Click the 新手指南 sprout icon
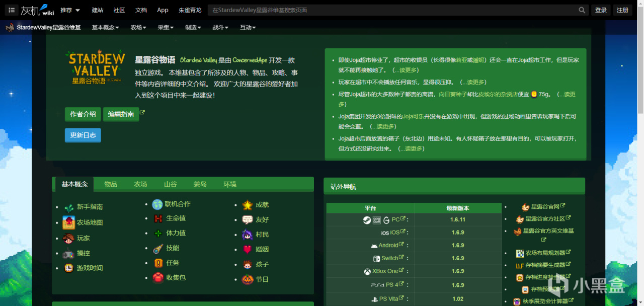The height and width of the screenshot is (306, 644). (69, 207)
